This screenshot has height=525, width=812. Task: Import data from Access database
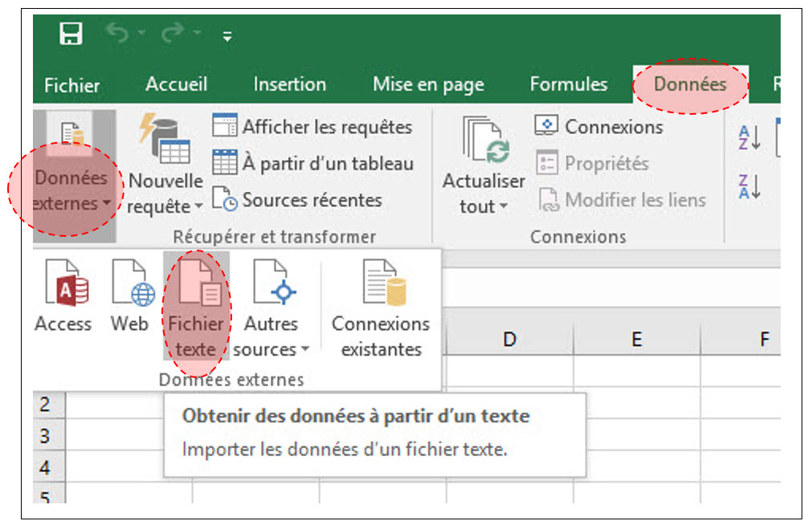(63, 295)
